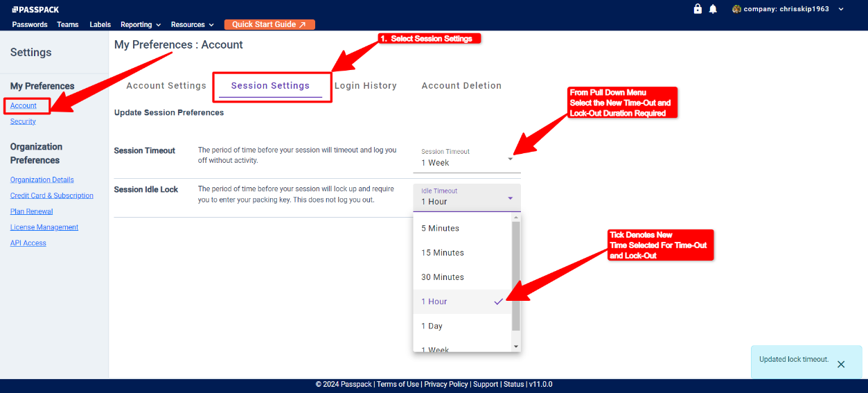Viewport: 868px width, 393px height.
Task: Collapse the Idle Timeout dropdown
Action: coord(467,198)
